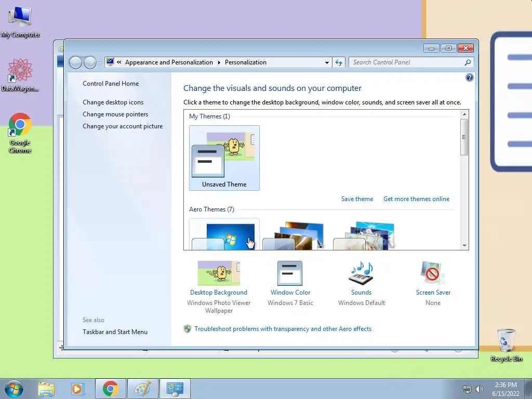Select the second Aero theme thumbnail
This screenshot has height=399, width=532.
pos(295,236)
